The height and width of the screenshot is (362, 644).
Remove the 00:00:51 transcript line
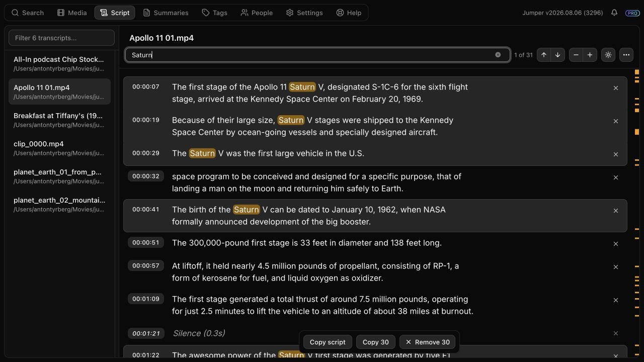click(616, 244)
